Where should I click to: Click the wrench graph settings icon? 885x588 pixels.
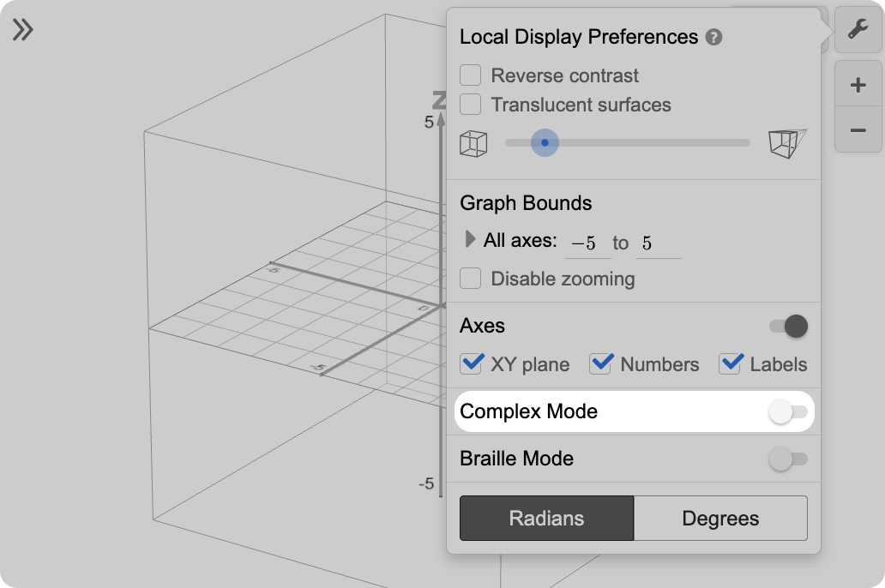(x=857, y=31)
